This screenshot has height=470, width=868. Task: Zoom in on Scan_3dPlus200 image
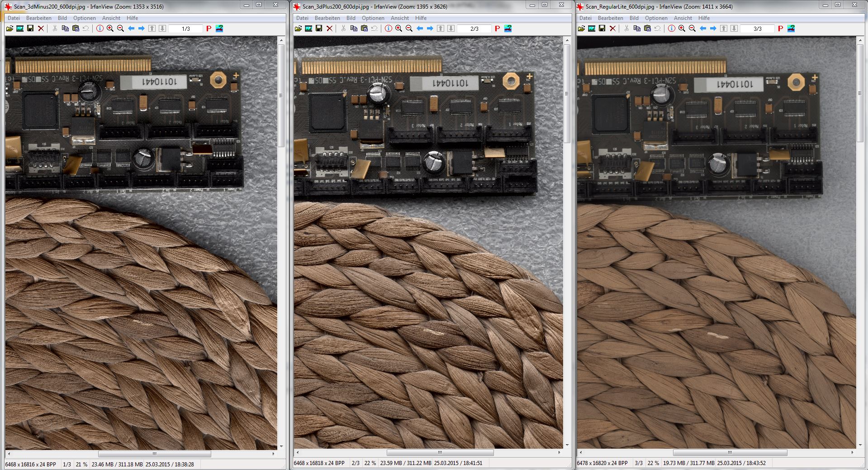398,29
